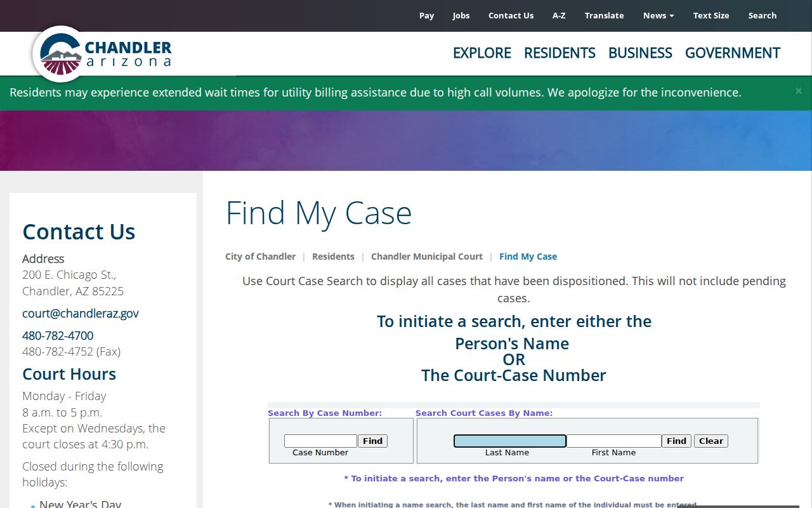Open the BUSINESS main menu
812x508 pixels.
640,53
